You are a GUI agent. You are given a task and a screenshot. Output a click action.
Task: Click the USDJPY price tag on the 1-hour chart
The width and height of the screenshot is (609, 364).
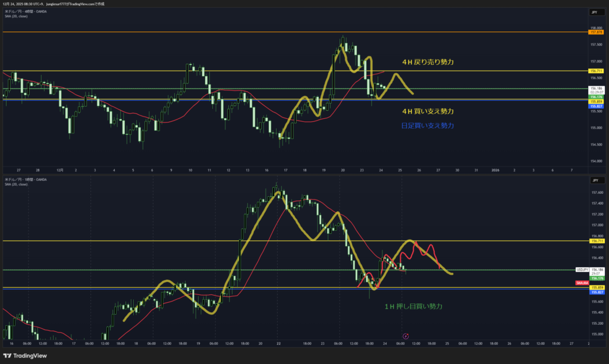[583, 269]
